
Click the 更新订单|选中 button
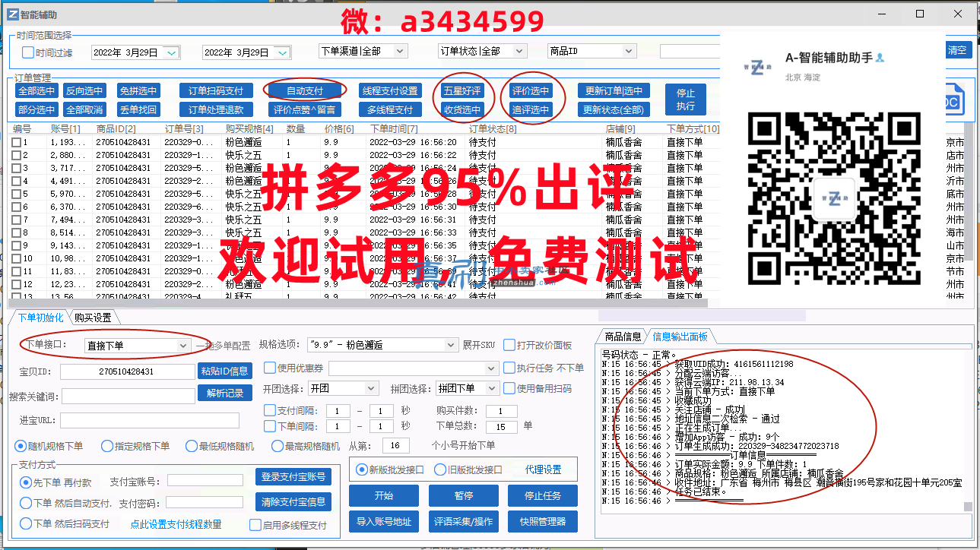(x=614, y=91)
